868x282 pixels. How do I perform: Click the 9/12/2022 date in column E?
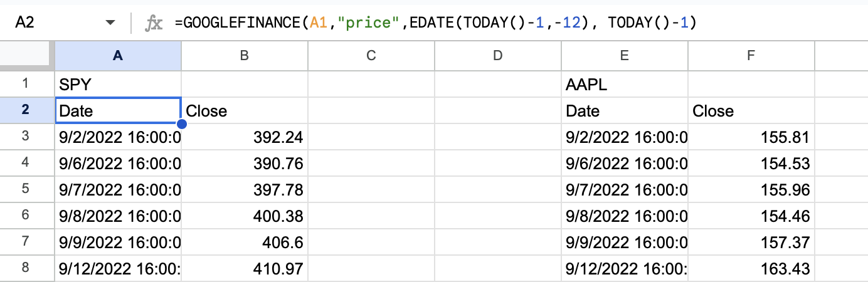tap(625, 268)
